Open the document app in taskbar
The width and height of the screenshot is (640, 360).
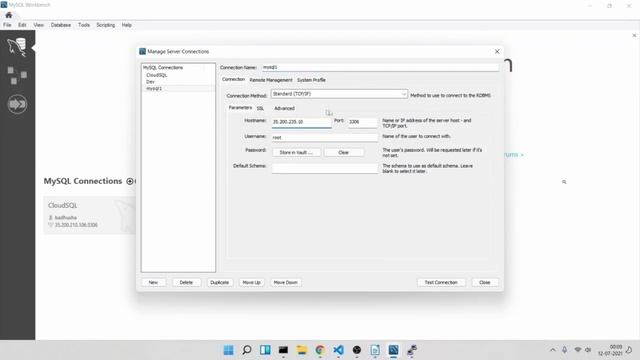[x=375, y=350]
